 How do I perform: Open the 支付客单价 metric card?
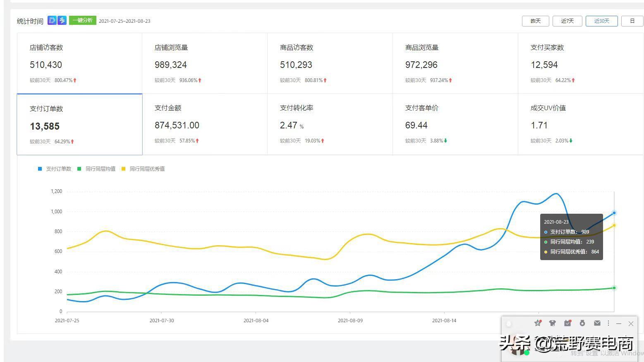click(x=455, y=124)
